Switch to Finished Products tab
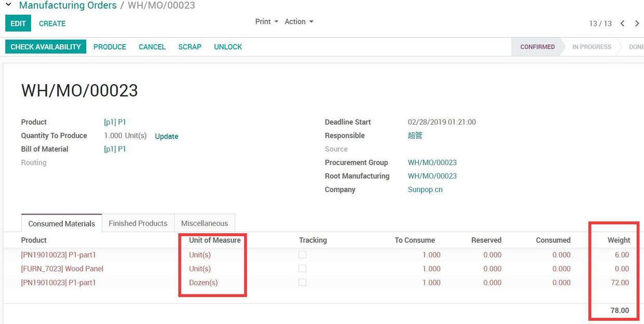 pyautogui.click(x=138, y=223)
